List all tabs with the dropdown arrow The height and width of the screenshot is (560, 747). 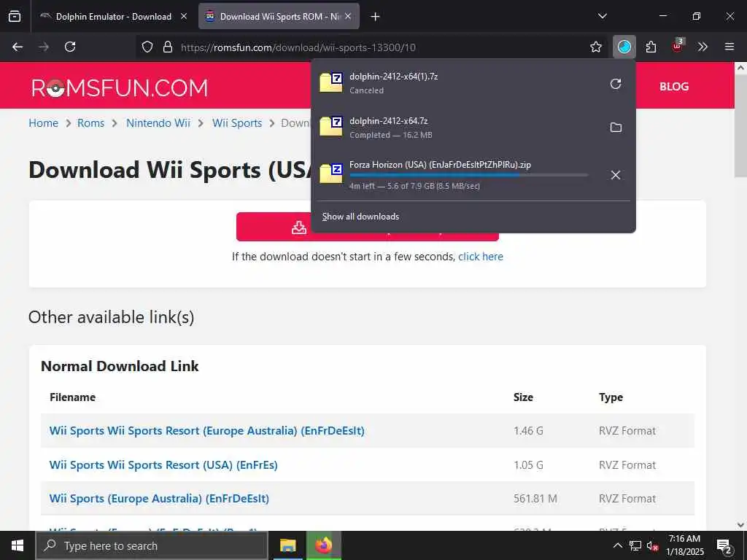[602, 16]
